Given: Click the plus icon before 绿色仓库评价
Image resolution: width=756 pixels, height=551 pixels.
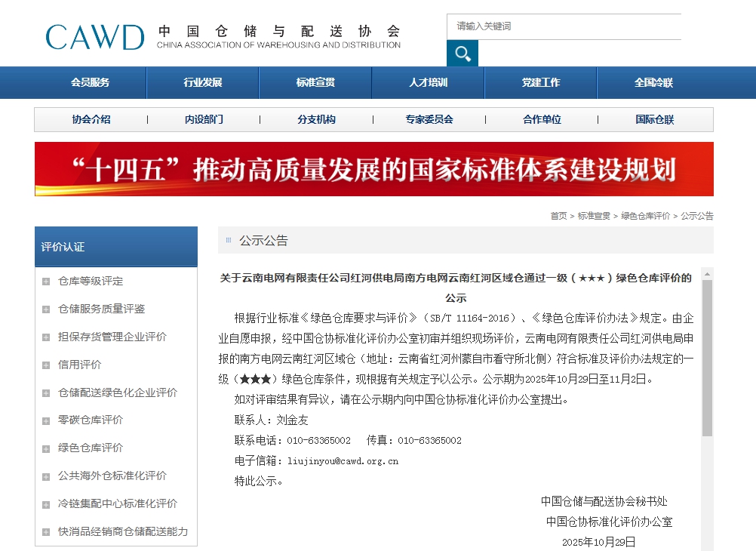Looking at the screenshot, I should click(47, 448).
